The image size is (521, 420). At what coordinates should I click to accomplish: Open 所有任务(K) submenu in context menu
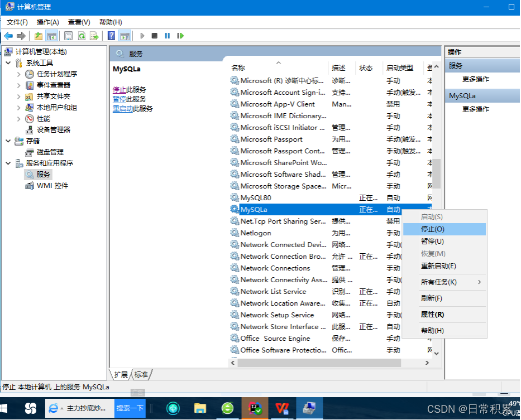[444, 282]
